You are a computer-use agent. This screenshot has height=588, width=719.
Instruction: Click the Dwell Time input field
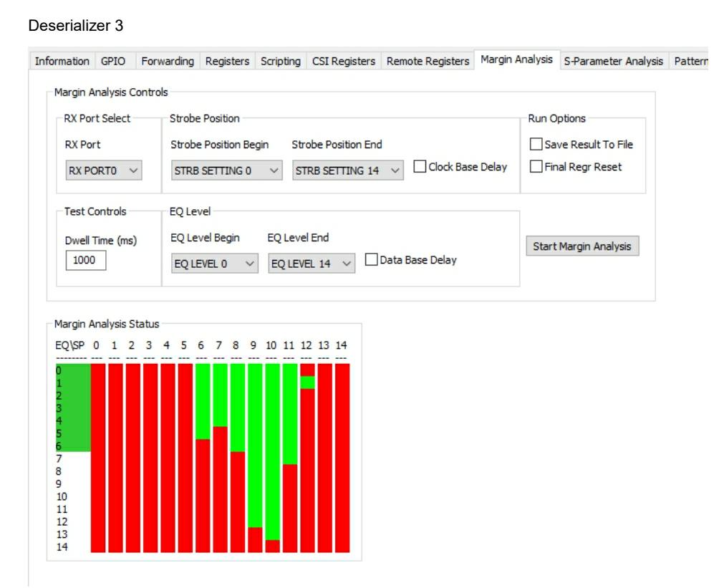[x=86, y=260]
